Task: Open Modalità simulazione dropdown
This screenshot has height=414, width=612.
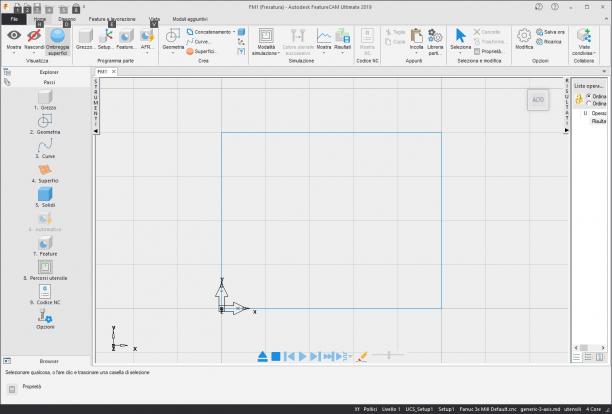Action: [x=266, y=53]
